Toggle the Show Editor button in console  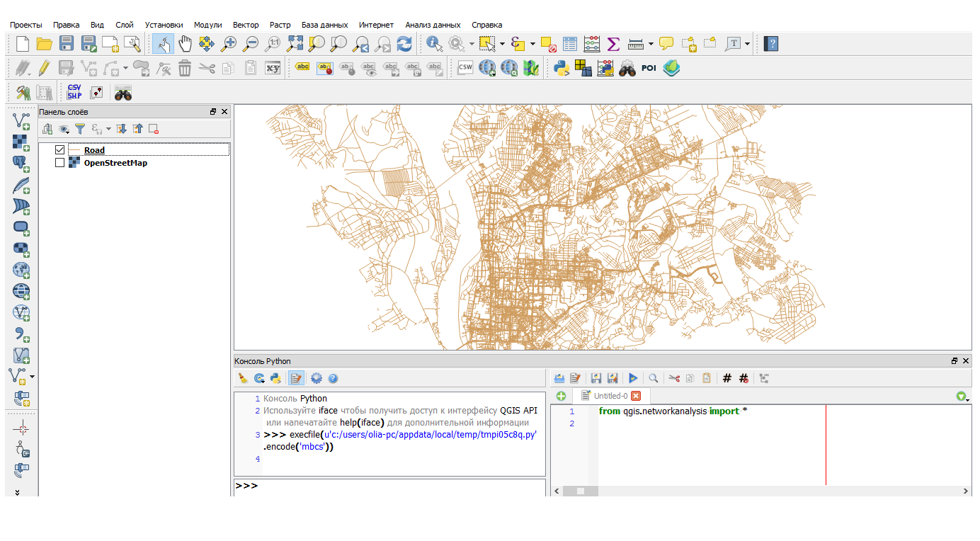click(296, 379)
